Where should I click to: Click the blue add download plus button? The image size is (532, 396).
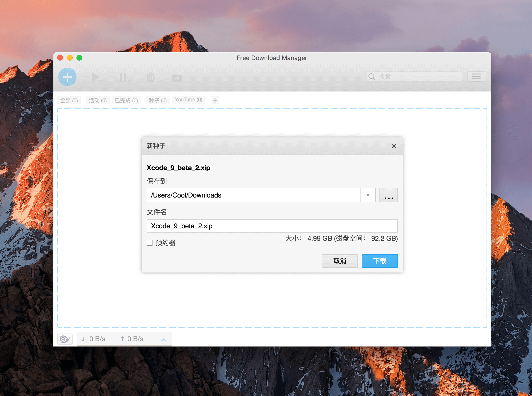coord(67,77)
